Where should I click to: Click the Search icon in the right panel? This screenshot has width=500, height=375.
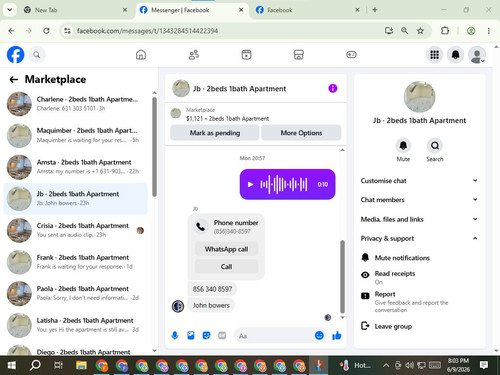435,146
